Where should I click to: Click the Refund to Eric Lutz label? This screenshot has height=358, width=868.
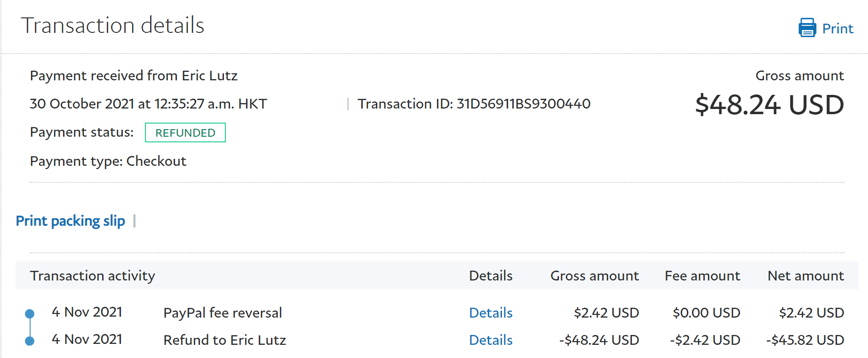click(224, 340)
